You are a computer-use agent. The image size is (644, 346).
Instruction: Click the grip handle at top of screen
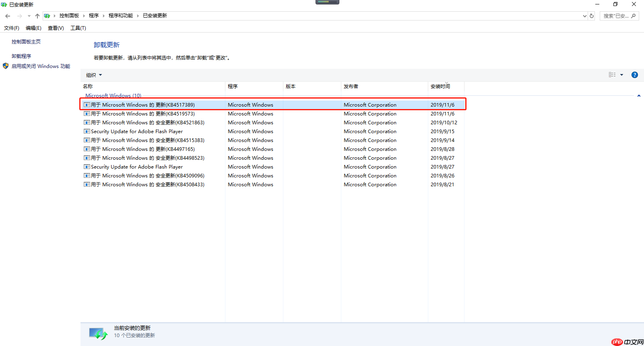[x=327, y=2]
